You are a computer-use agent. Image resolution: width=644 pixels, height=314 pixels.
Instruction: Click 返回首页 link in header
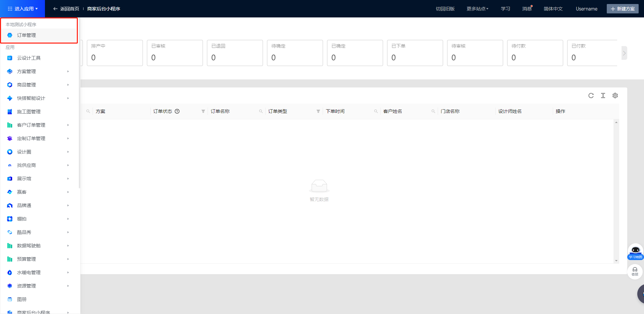(66, 9)
